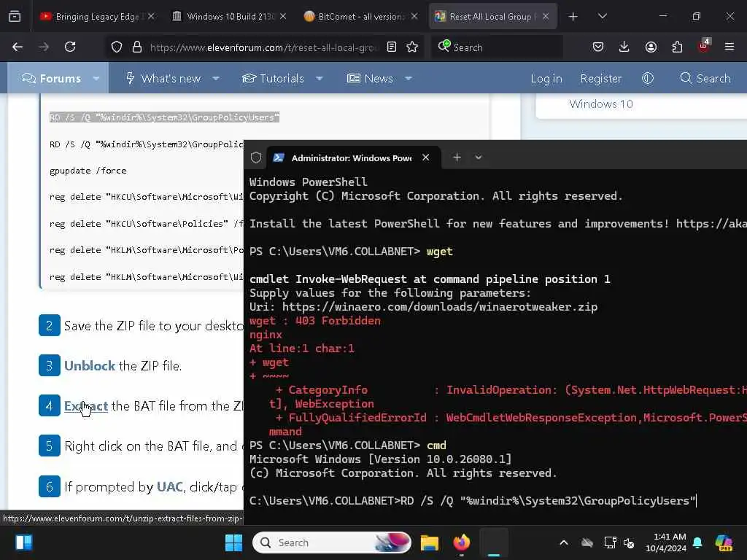The image size is (747, 560).
Task: Expand the News dropdown arrow
Action: [x=409, y=78]
